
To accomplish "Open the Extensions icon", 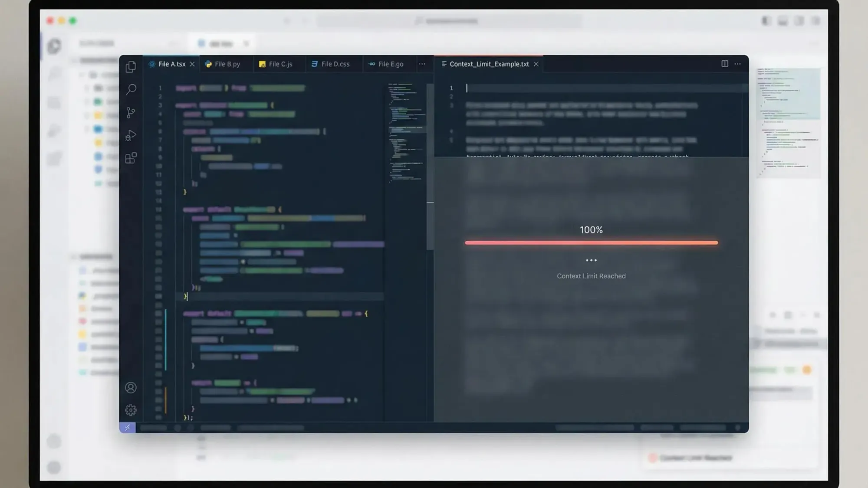I will (x=131, y=158).
